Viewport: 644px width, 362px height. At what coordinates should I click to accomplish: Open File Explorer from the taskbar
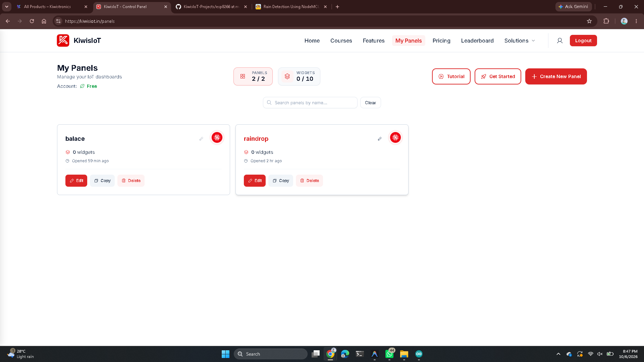point(404,354)
